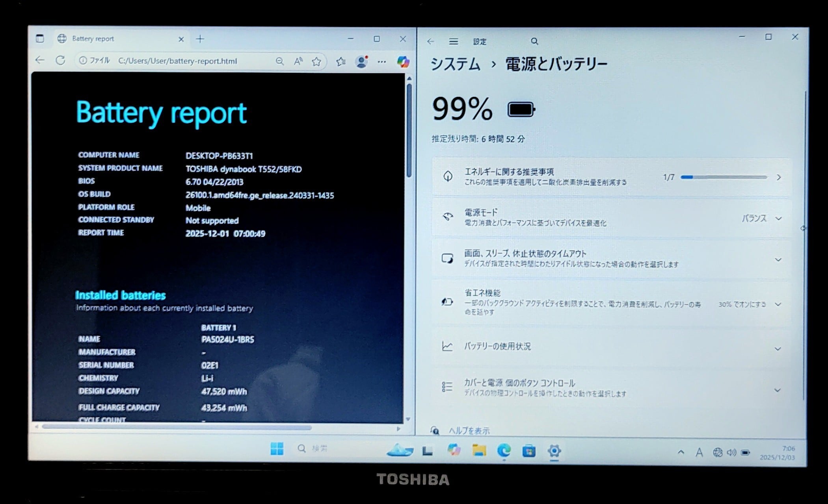Expand バッテリーの使用状況 section

pyautogui.click(x=778, y=348)
